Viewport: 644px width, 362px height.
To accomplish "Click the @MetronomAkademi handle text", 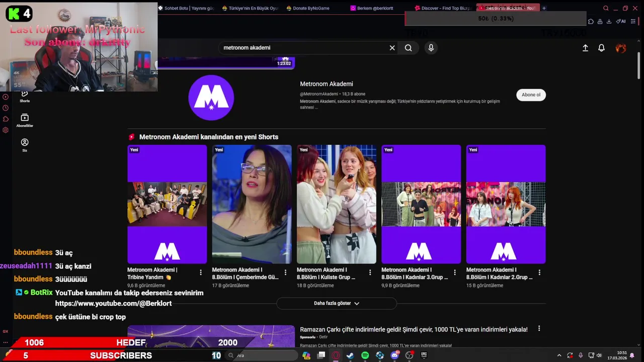I will point(319,94).
